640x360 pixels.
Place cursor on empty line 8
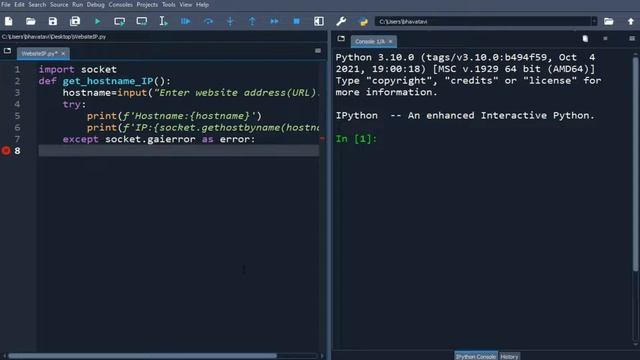pos(179,151)
